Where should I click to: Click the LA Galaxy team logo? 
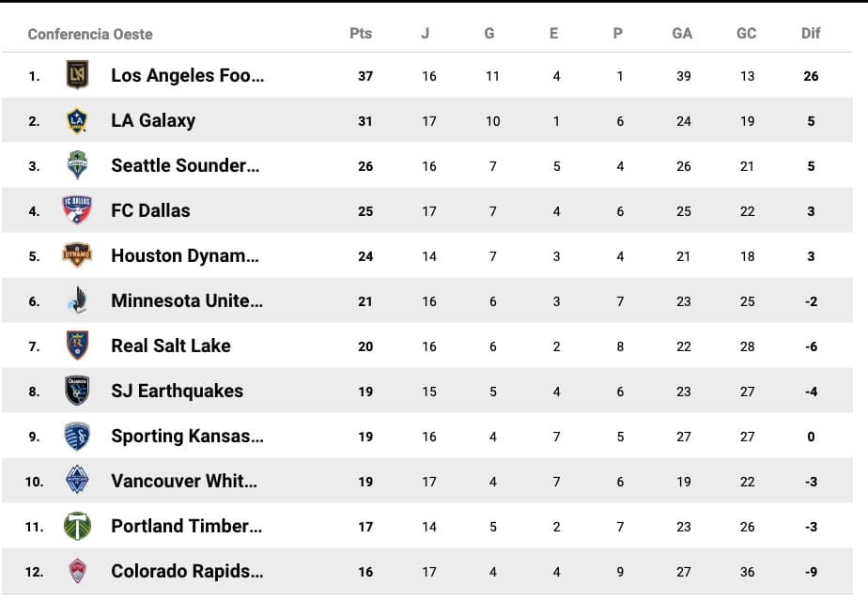pyautogui.click(x=77, y=120)
